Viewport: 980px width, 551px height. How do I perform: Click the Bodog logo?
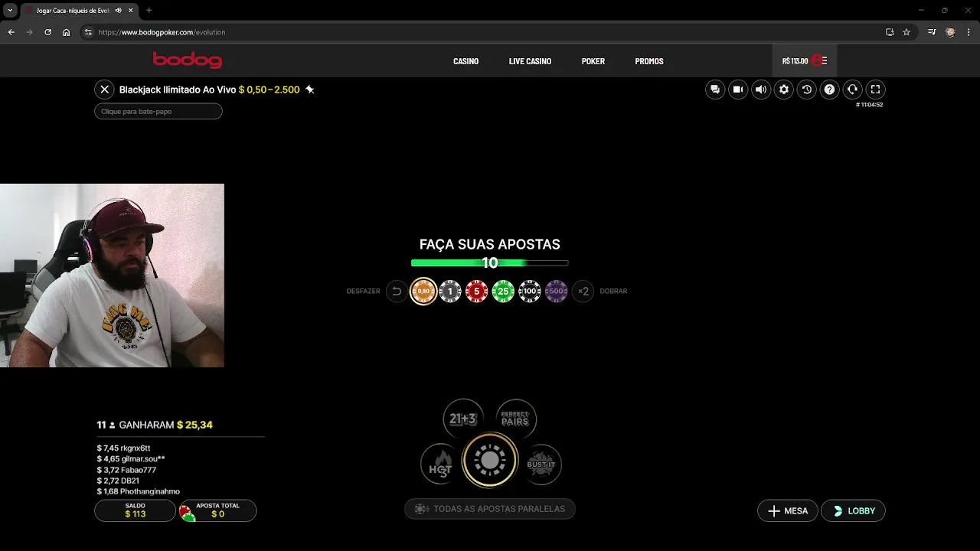[188, 60]
